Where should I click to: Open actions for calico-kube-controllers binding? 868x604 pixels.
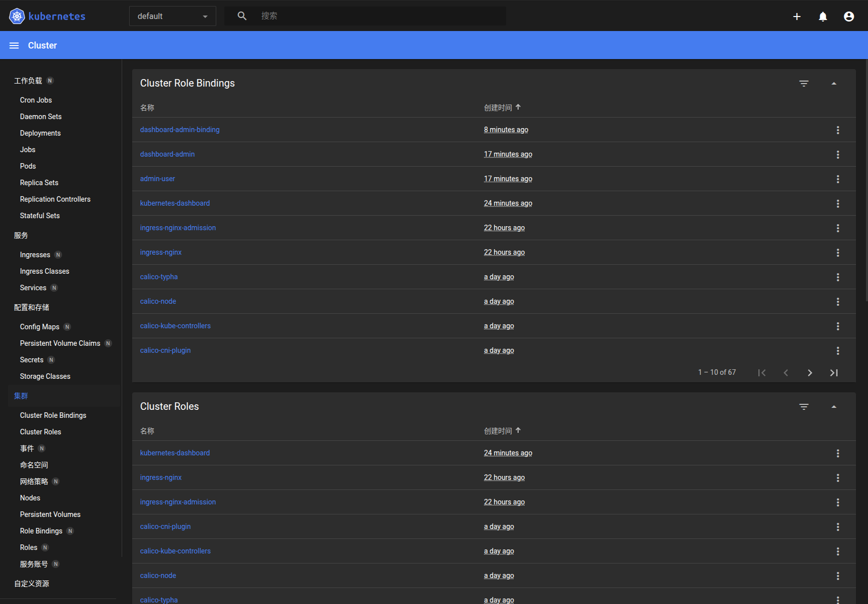coord(838,326)
